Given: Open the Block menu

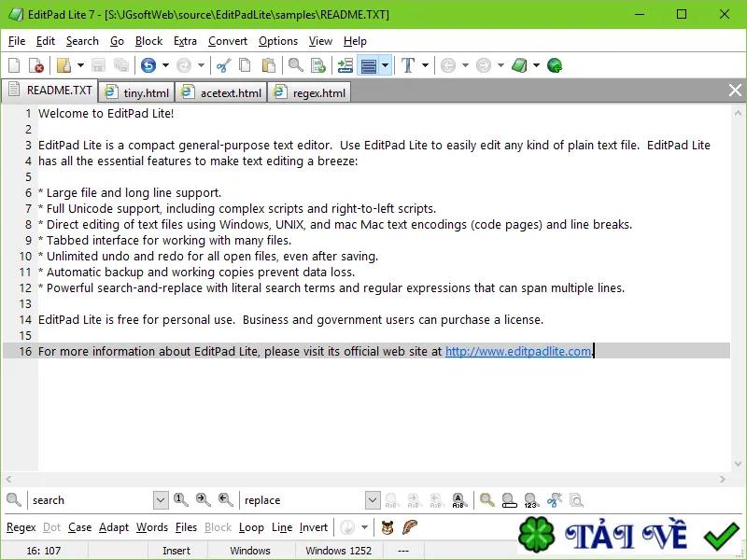Looking at the screenshot, I should (148, 41).
